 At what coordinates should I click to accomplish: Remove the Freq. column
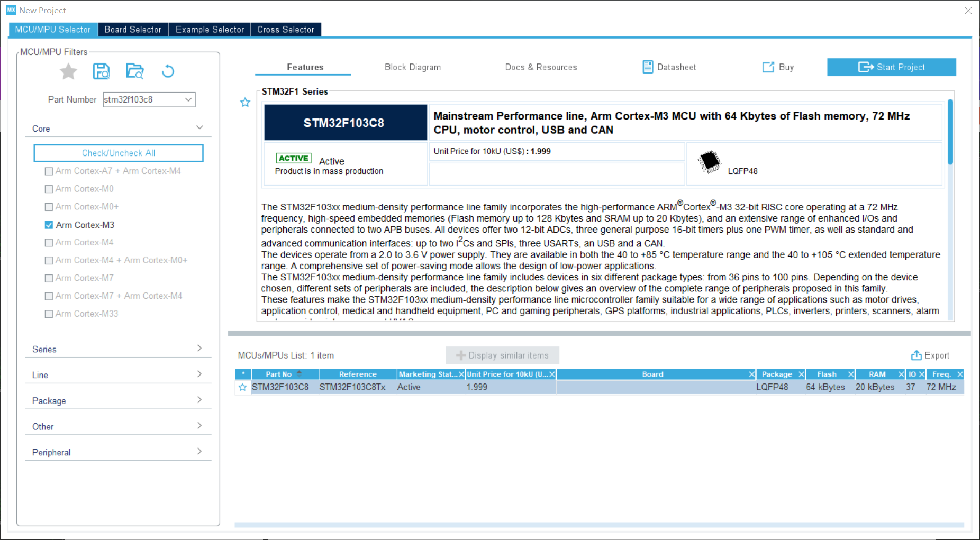pos(960,374)
